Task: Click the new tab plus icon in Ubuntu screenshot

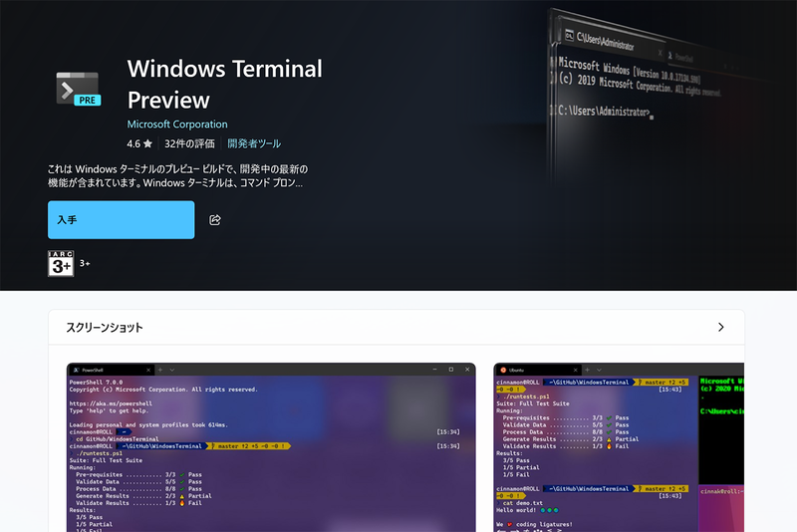Action: pos(587,370)
